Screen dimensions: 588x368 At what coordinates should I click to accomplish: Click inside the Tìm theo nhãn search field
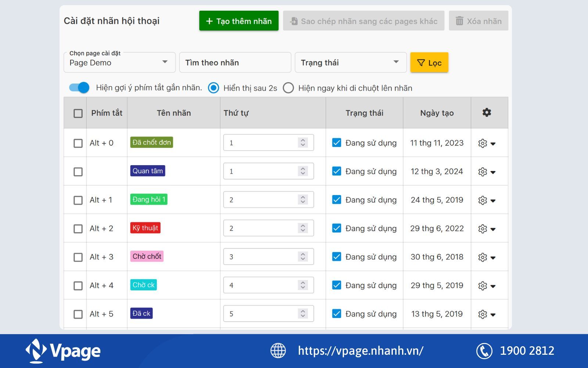(235, 62)
